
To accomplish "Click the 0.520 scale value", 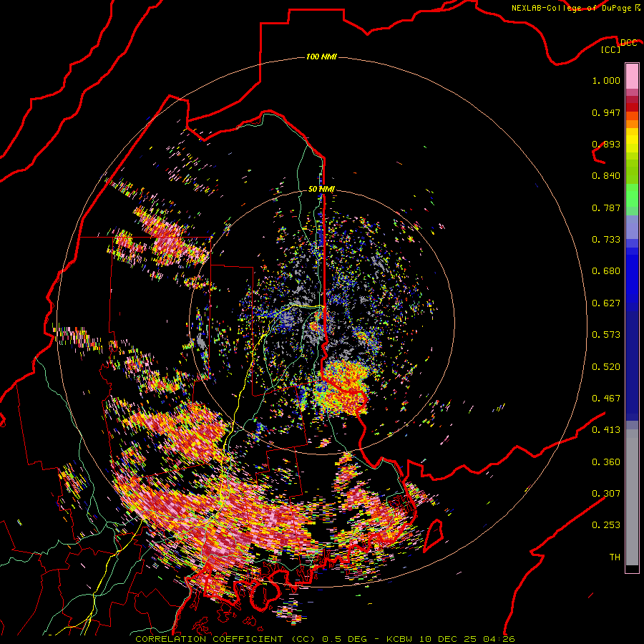I will [606, 367].
